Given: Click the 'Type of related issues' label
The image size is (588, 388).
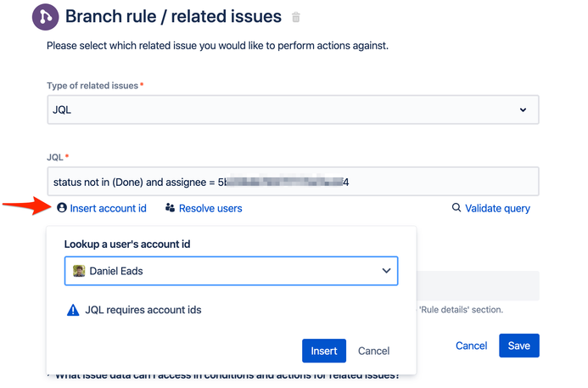Looking at the screenshot, I should [x=92, y=86].
